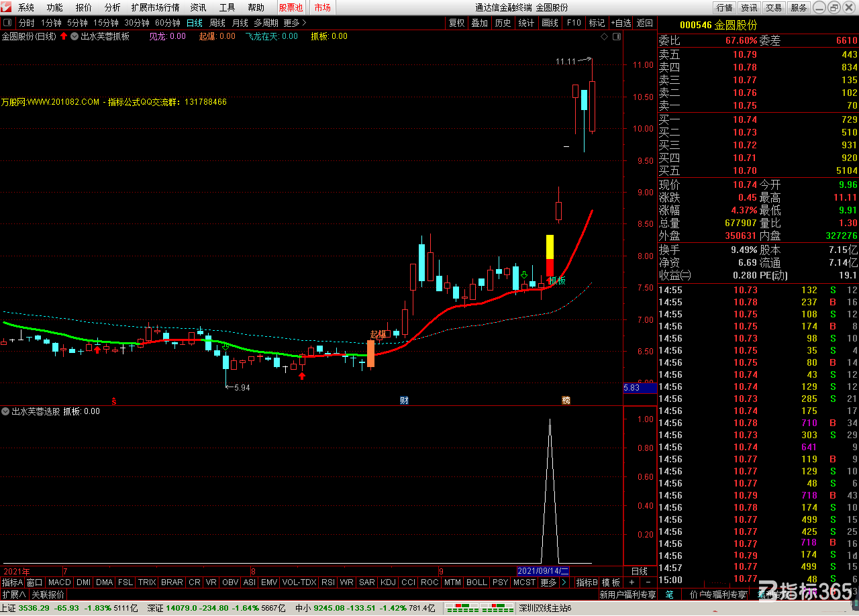Click the zoom-out minus button near 模板
This screenshot has height=616, width=859.
[648, 582]
